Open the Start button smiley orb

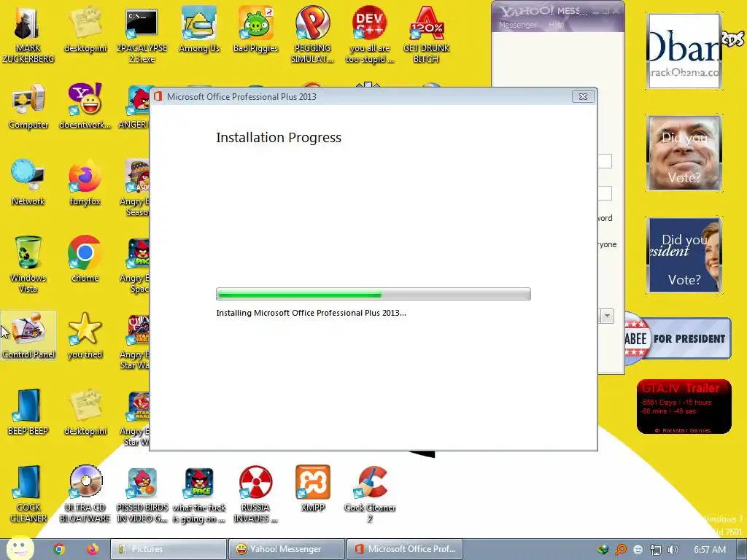pos(20,548)
